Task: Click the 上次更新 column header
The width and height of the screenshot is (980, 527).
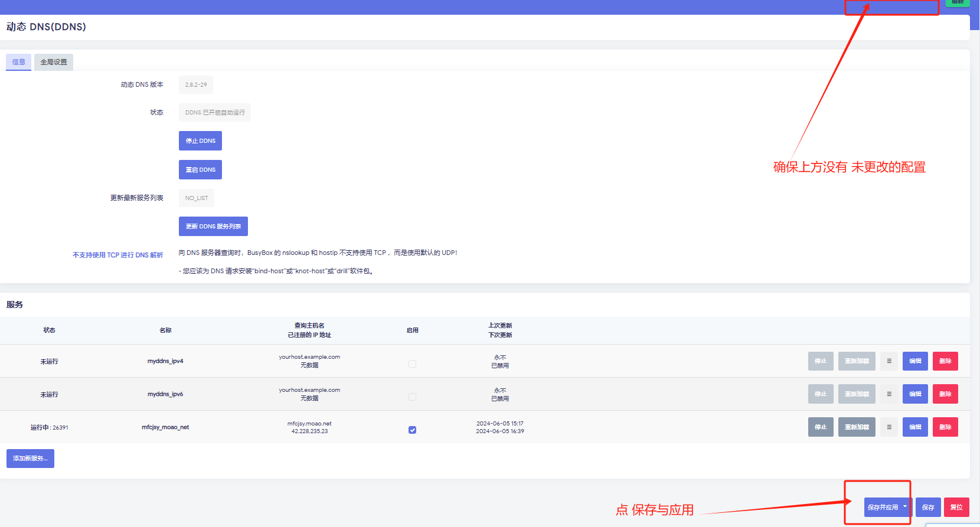Action: coord(500,326)
